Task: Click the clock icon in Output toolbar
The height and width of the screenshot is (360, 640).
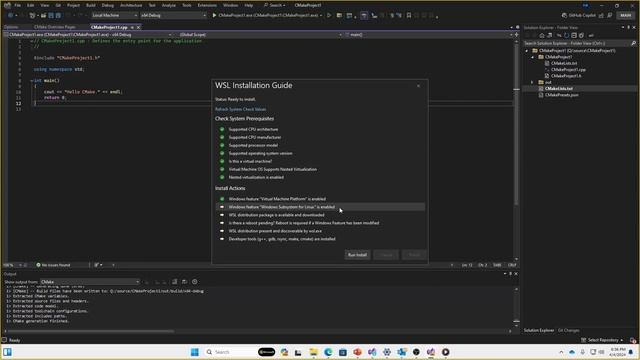Action: (195, 282)
